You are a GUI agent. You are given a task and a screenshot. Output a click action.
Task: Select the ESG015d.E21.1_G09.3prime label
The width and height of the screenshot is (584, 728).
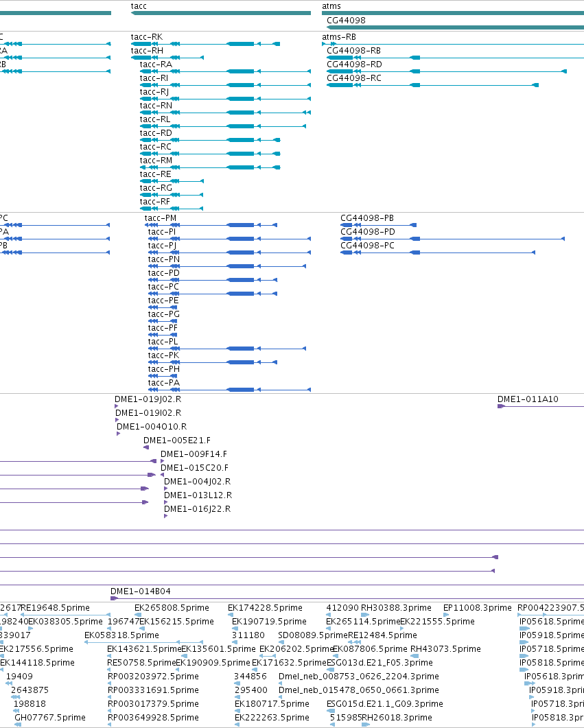pos(385,703)
